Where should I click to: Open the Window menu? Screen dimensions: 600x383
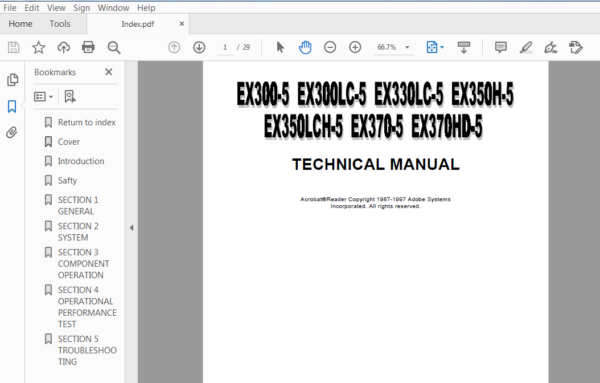[113, 8]
